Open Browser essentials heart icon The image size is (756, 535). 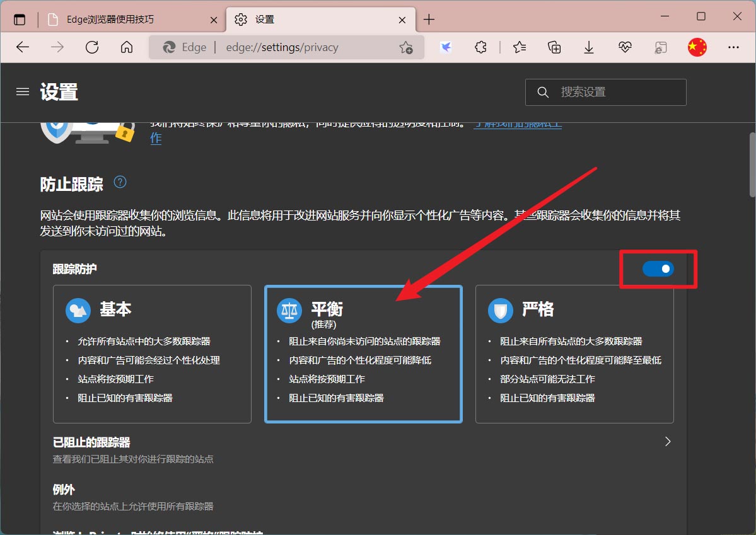click(624, 47)
